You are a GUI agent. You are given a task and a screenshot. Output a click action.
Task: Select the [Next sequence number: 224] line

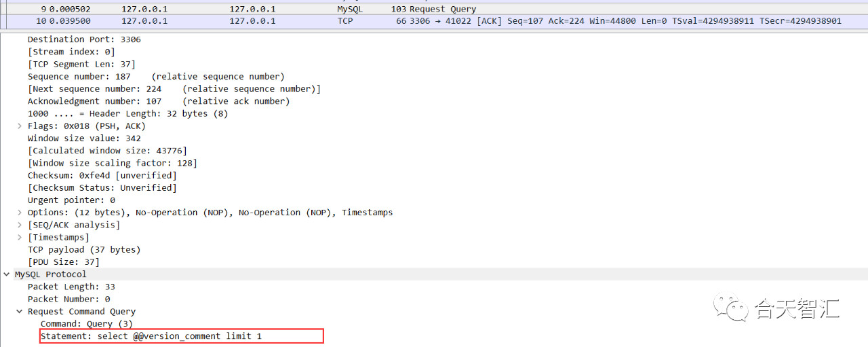pyautogui.click(x=174, y=89)
